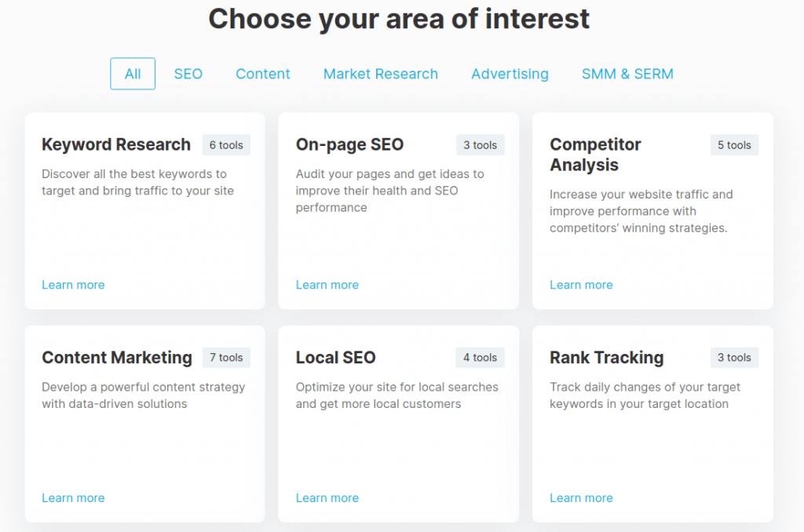
Task: Click the 5 tools badge on Competitor Analysis
Action: (733, 144)
